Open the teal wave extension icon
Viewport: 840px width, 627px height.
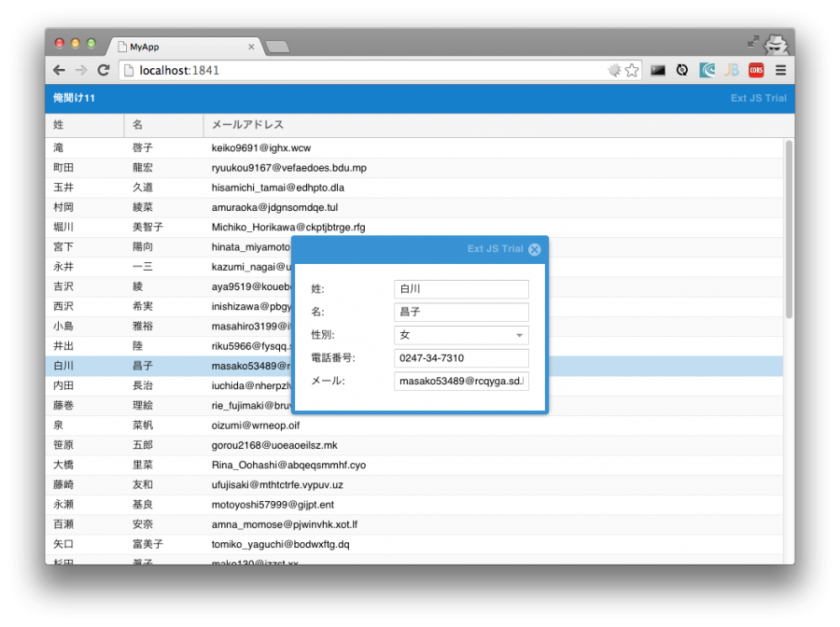click(x=707, y=70)
